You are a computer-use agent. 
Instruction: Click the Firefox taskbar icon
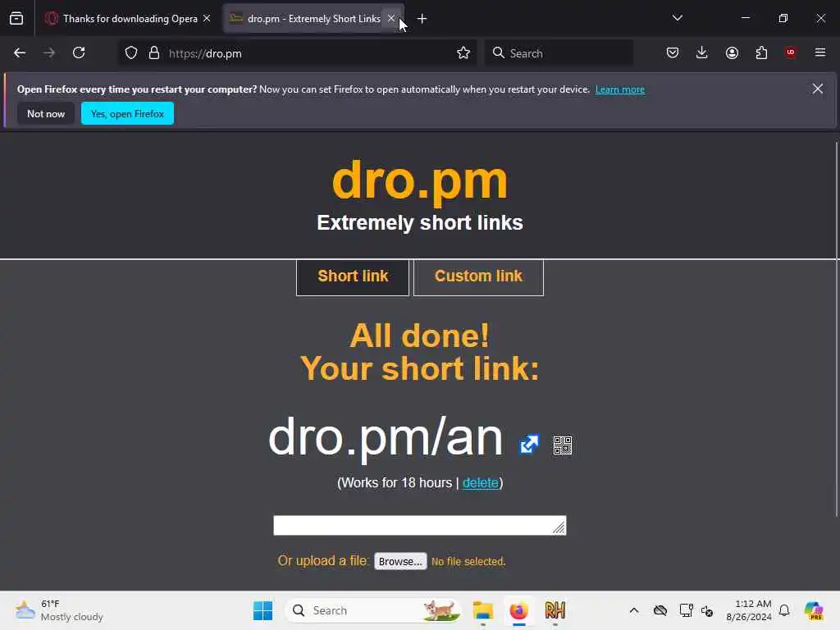pos(518,610)
